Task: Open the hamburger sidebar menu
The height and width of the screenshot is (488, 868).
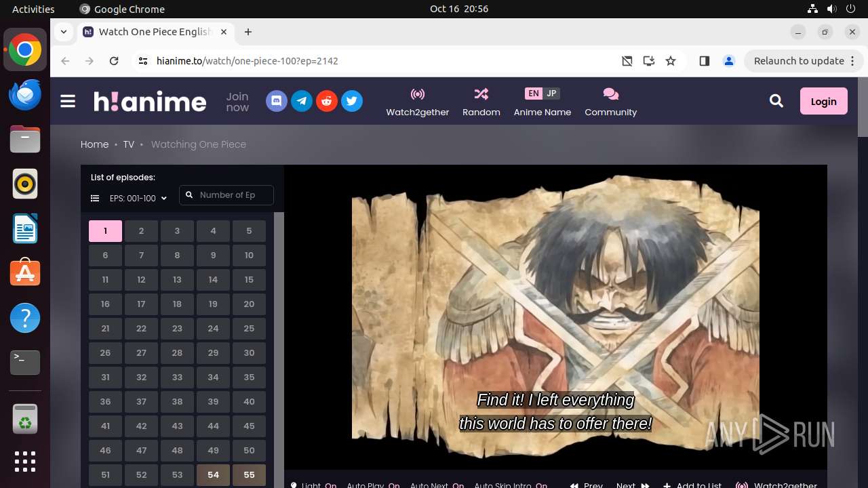Action: click(x=68, y=102)
